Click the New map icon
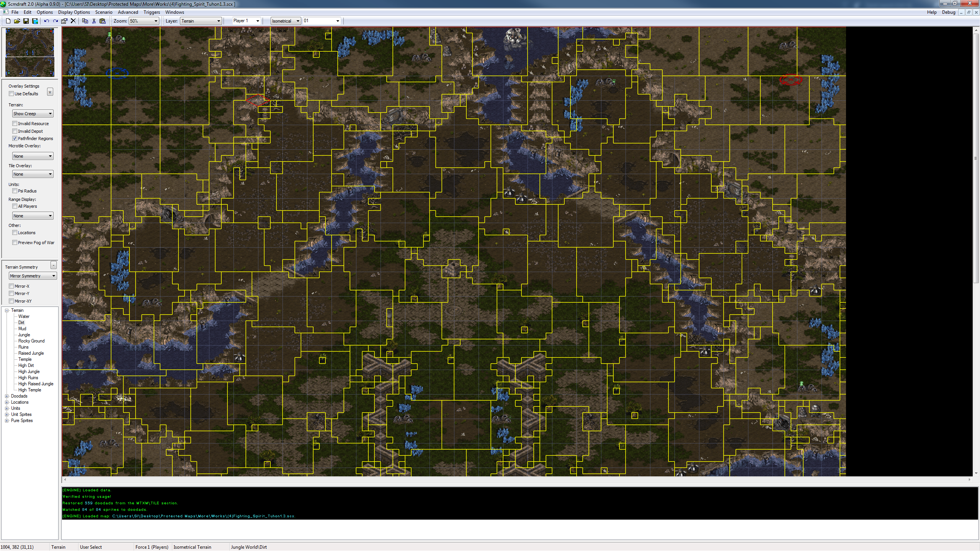The height and width of the screenshot is (551, 980). [x=8, y=21]
